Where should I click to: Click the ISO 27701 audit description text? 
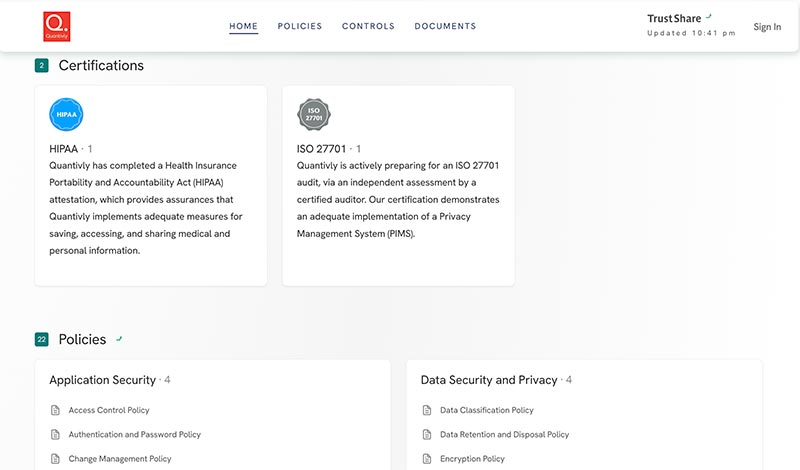(x=398, y=200)
